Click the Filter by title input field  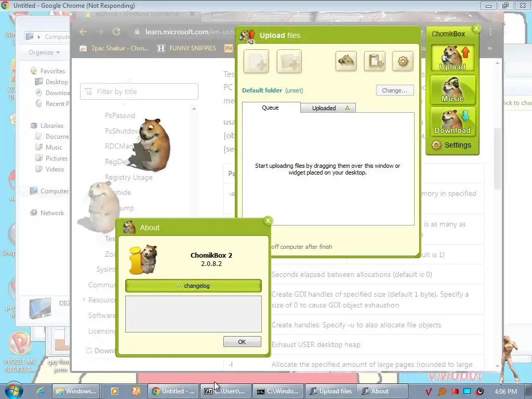click(x=139, y=91)
